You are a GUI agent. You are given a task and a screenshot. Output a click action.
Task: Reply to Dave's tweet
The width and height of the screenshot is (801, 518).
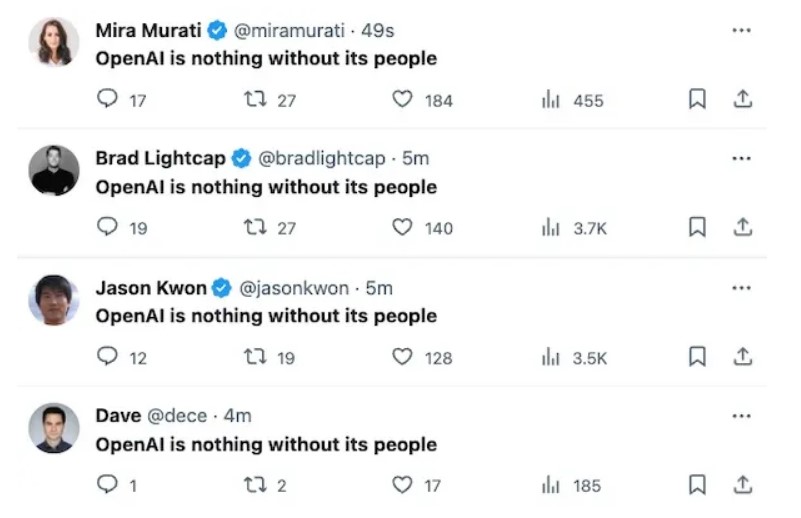108,485
